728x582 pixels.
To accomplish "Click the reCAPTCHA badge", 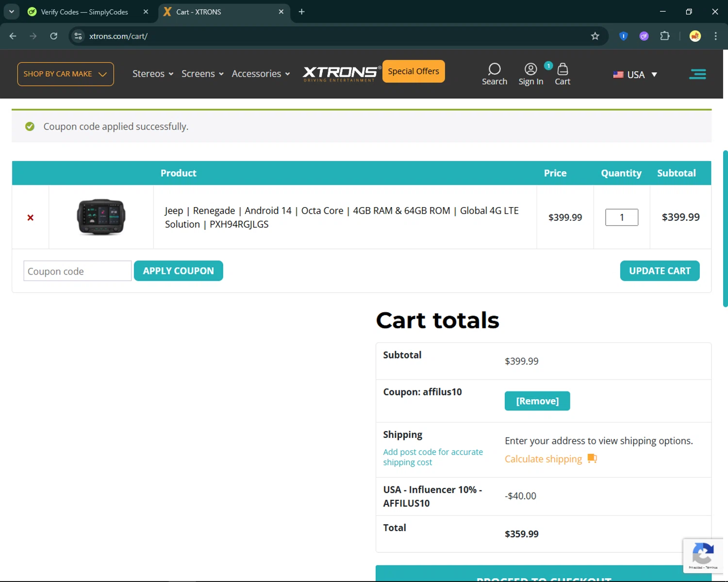I will pos(703,556).
